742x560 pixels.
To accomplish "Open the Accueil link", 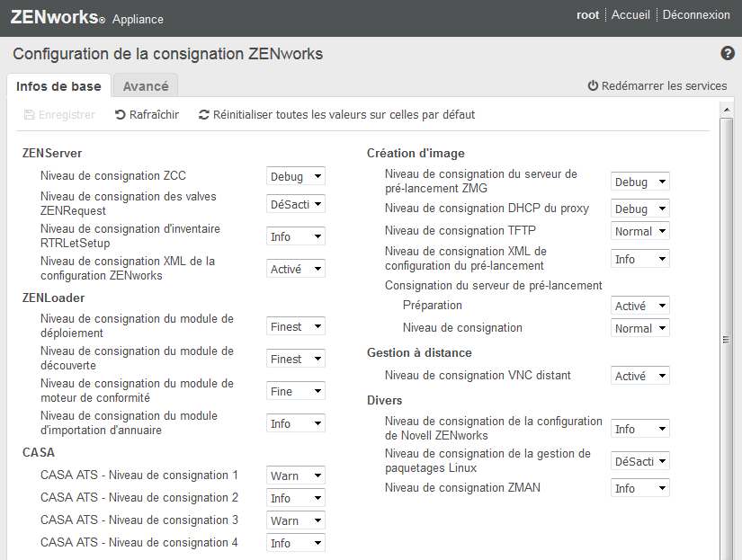I will 630,15.
